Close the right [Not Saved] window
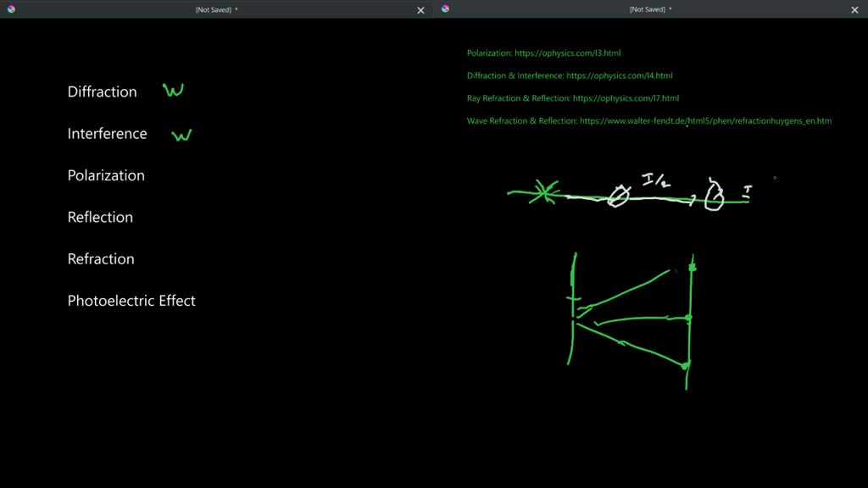 point(854,10)
